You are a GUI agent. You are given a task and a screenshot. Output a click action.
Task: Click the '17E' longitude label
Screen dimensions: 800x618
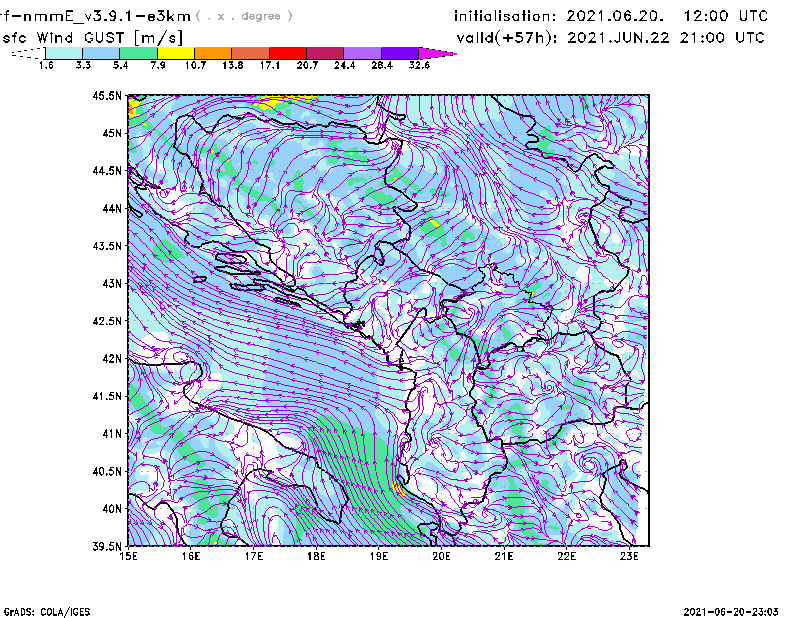click(254, 556)
